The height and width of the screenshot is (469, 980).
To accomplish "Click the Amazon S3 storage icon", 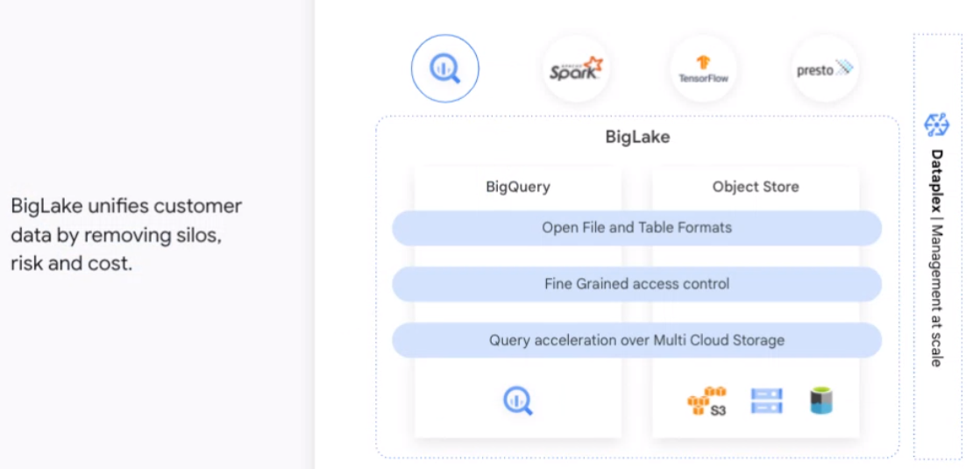I will (x=707, y=401).
